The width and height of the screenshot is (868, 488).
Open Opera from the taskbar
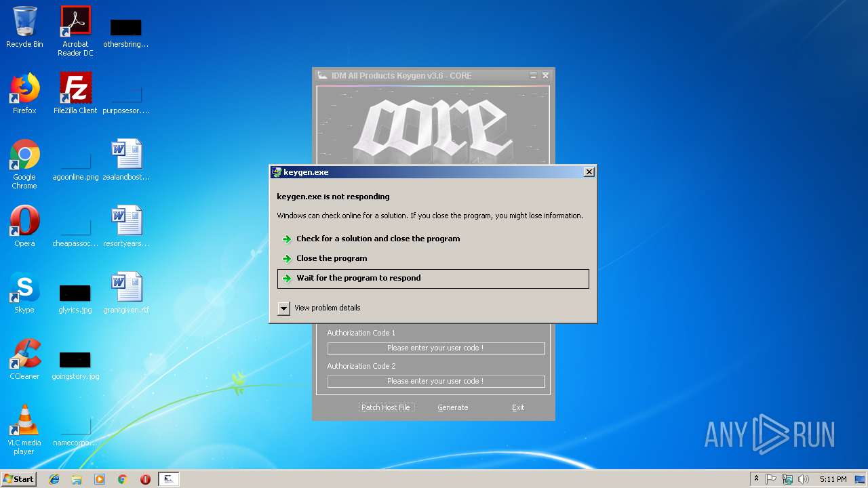145,479
